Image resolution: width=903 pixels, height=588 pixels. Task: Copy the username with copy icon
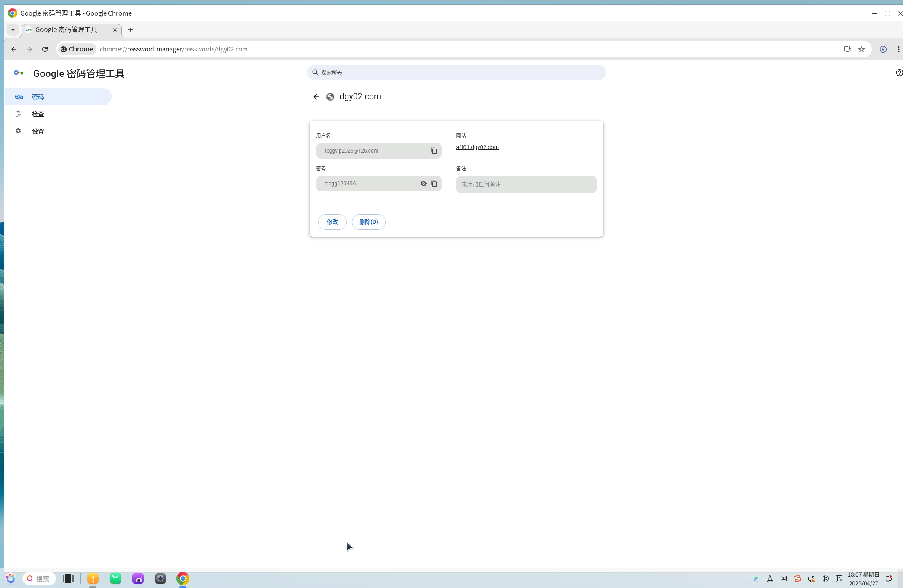[434, 151]
